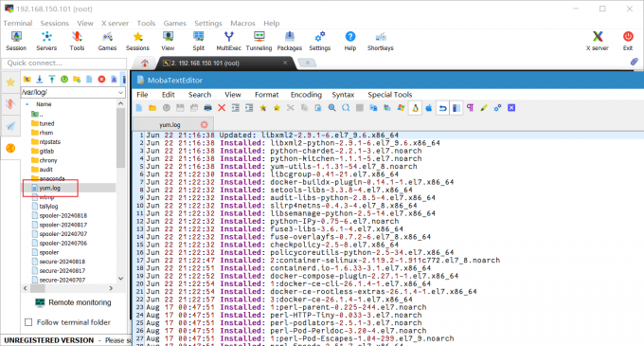Click the file list horizontal scroll right arrow
The width and height of the screenshot is (644, 346).
(x=111, y=288)
